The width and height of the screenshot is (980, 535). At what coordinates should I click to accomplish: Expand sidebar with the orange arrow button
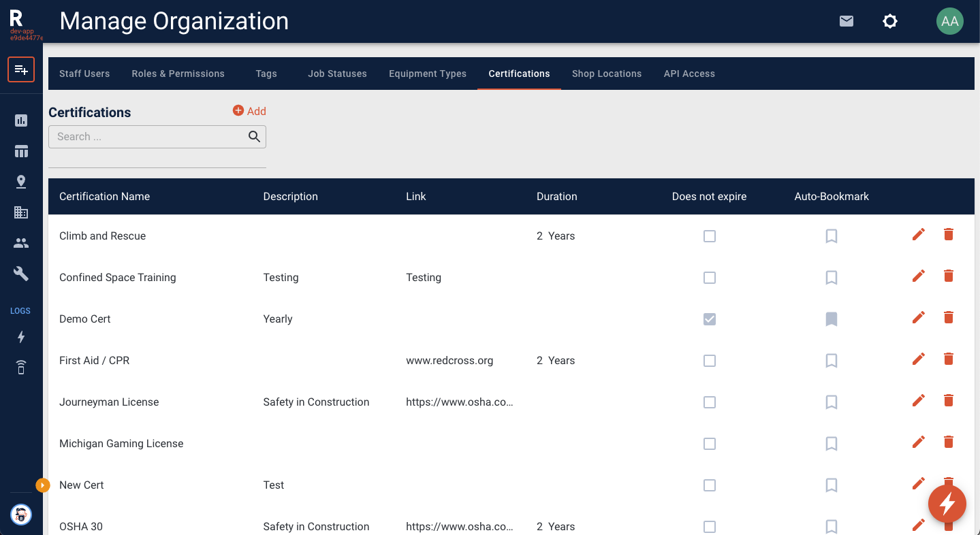43,485
